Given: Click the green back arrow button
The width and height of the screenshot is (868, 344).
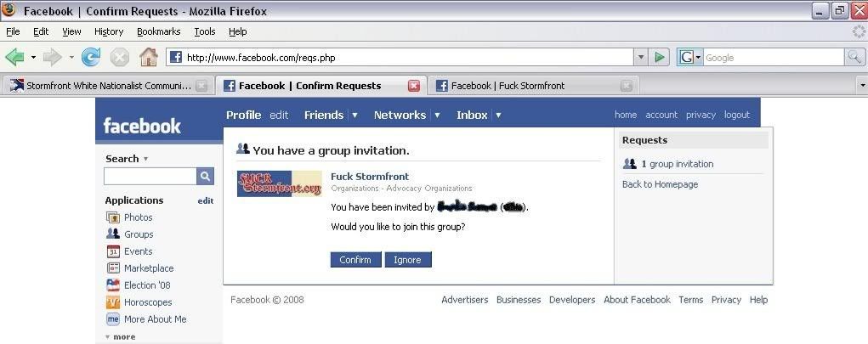Looking at the screenshot, I should click(15, 57).
